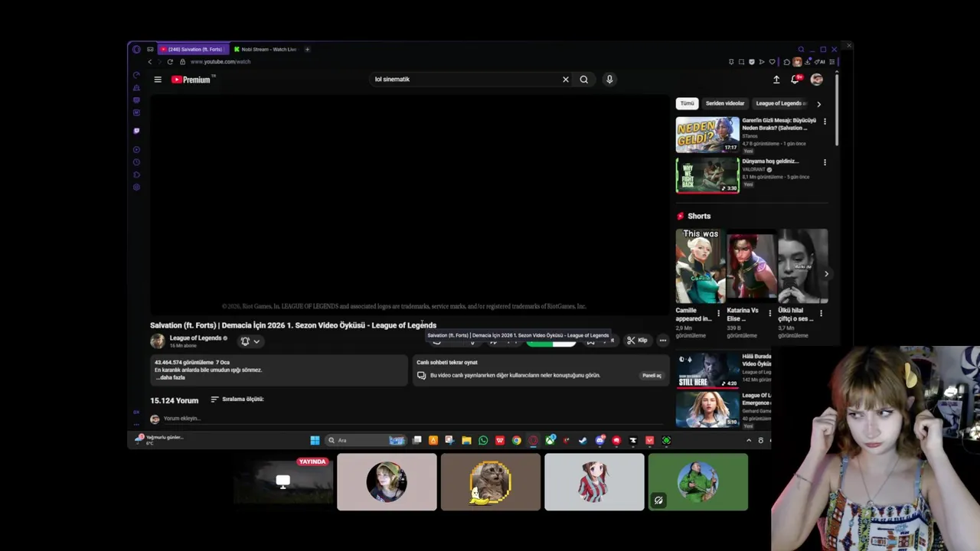
Task: Open the YouTube account avatar menu
Action: 817,80
